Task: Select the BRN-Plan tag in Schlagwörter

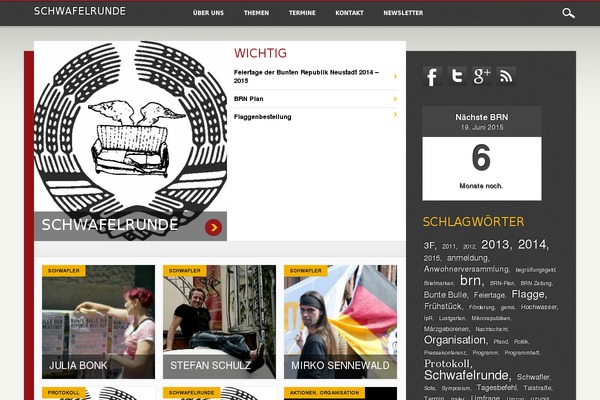Action: (x=502, y=283)
